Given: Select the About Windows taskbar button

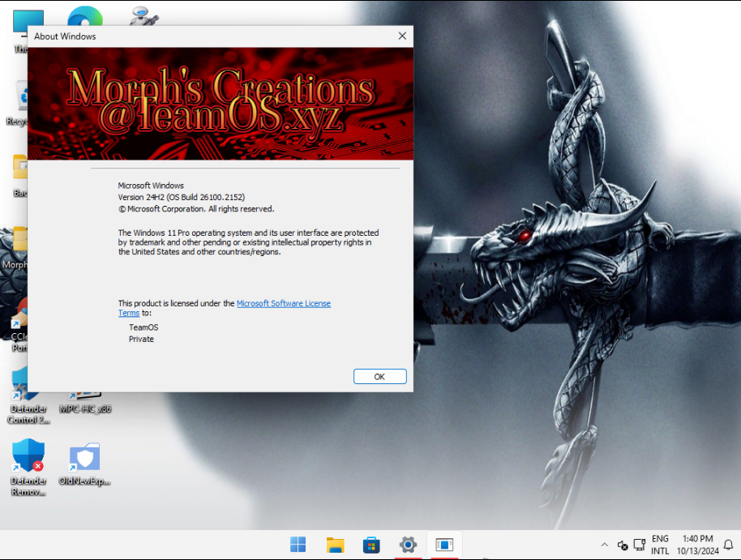Looking at the screenshot, I should 444,545.
